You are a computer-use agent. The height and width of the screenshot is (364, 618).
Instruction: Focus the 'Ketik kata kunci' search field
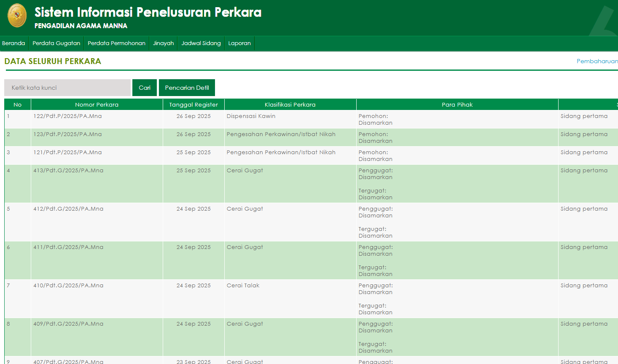click(67, 88)
